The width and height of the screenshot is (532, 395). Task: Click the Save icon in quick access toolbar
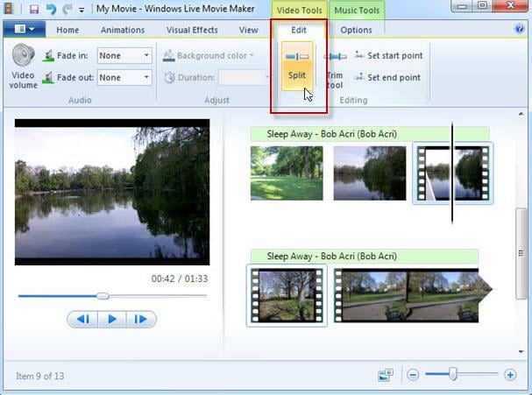[x=34, y=9]
